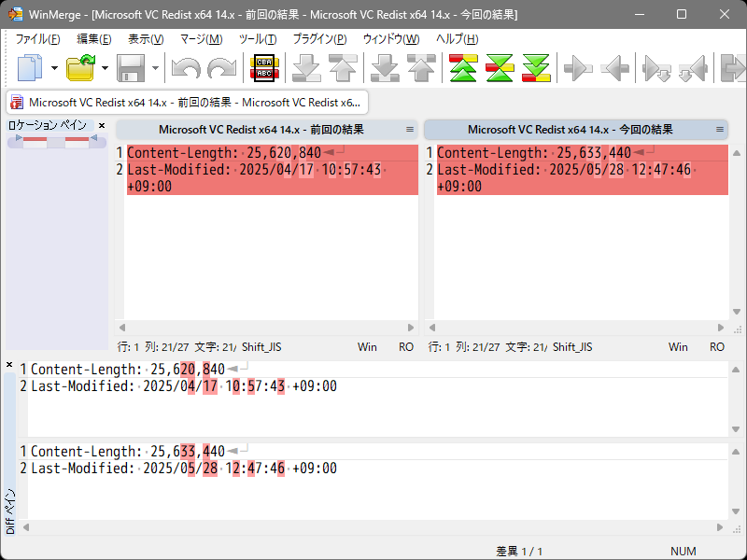
Task: Copy difference to the left pane
Action: [615, 68]
